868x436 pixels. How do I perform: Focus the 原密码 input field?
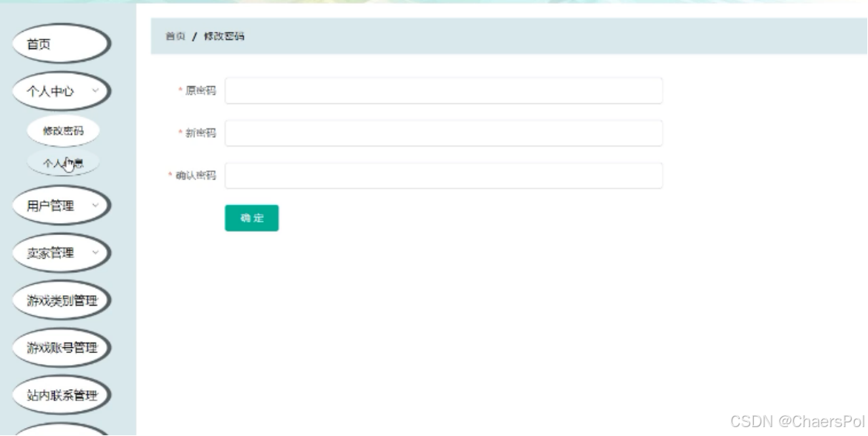(443, 90)
